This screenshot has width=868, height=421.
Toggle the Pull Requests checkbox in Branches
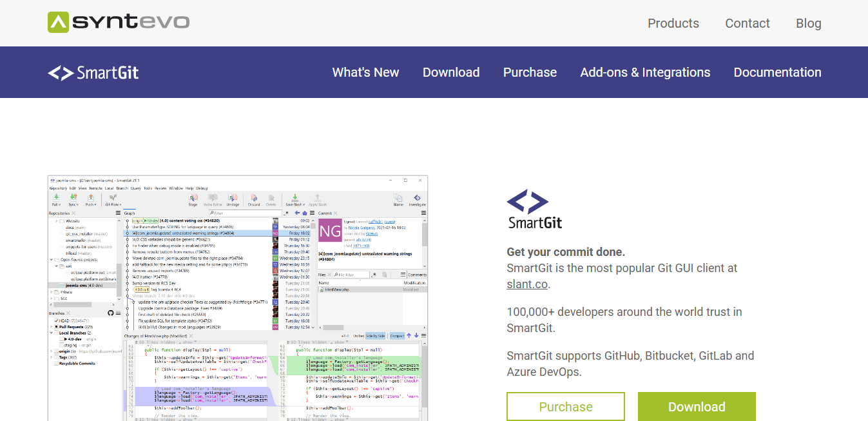57,327
